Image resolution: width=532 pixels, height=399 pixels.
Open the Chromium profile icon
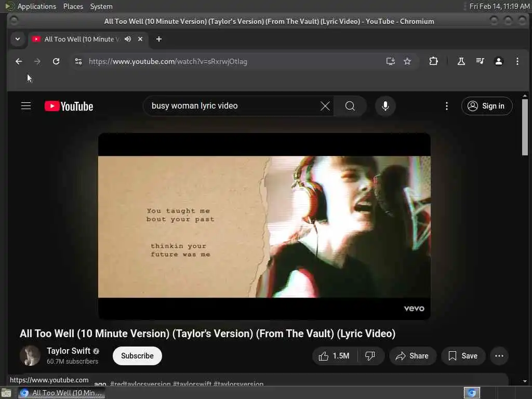(498, 61)
